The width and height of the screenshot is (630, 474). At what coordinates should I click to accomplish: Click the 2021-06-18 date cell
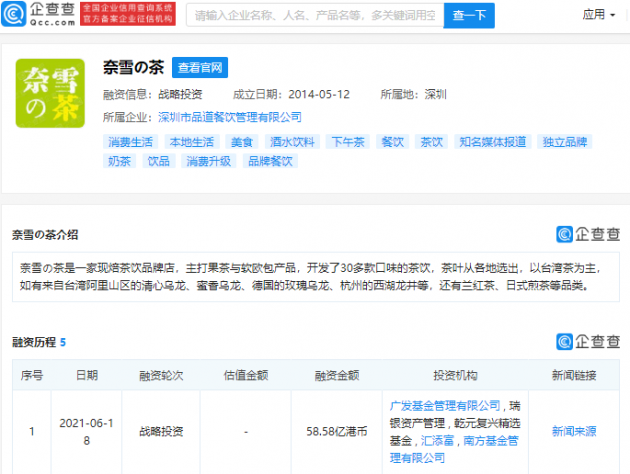tap(86, 432)
